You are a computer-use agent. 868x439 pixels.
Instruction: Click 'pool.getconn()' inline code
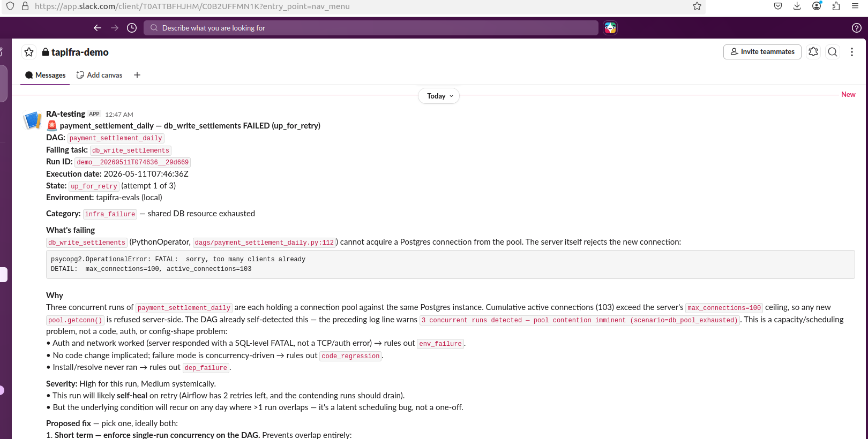pos(75,320)
